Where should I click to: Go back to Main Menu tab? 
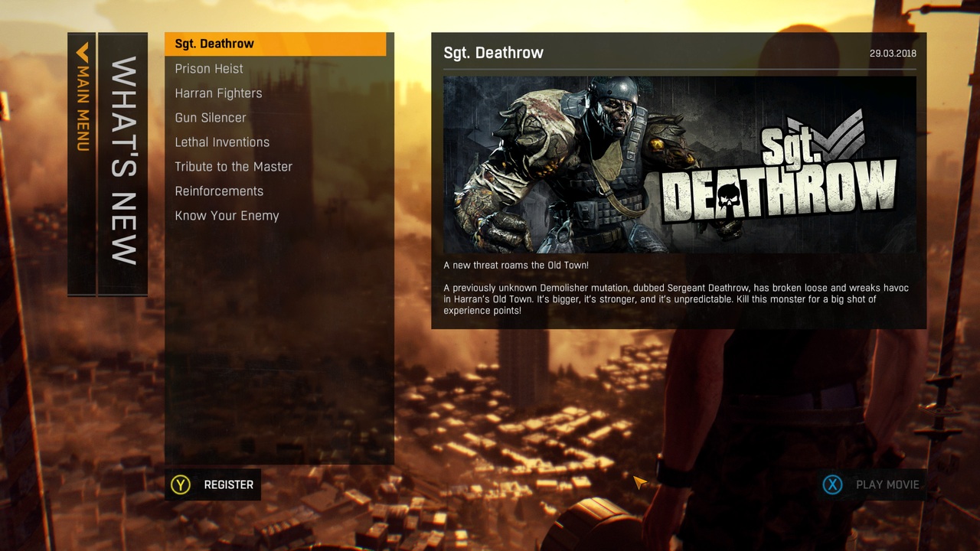[x=82, y=164]
